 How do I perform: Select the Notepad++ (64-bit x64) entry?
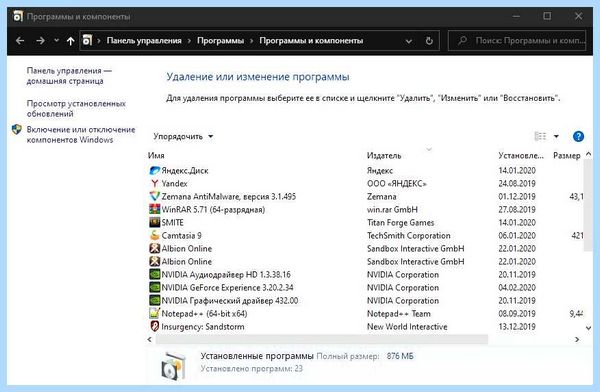coord(366,314)
